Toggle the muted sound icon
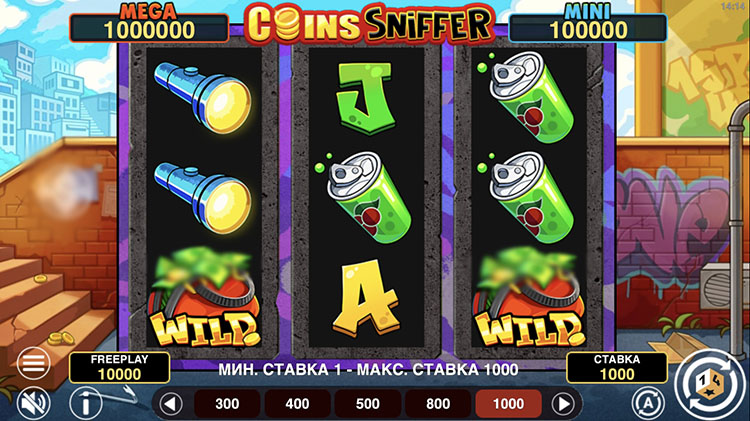Screen dimensions: 750x421 coord(33,403)
